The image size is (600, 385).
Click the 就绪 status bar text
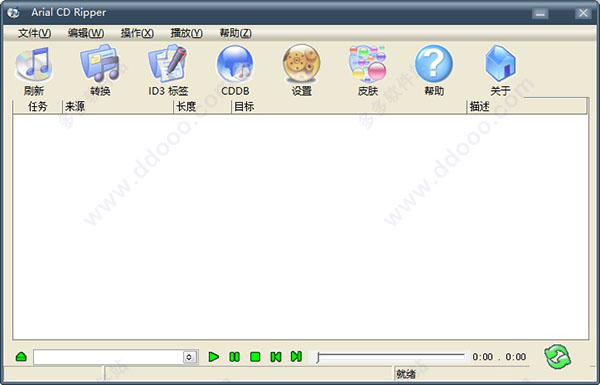pos(406,374)
